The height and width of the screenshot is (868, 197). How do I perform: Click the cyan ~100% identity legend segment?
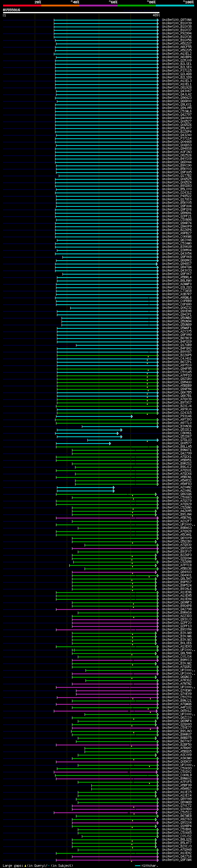175,6
